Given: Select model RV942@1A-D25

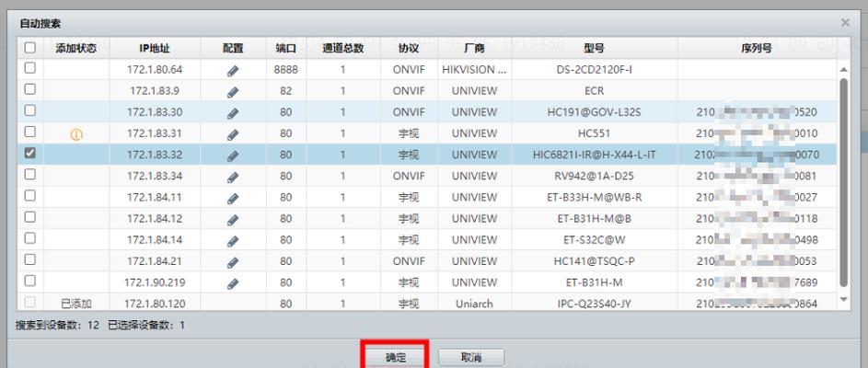Looking at the screenshot, I should pyautogui.click(x=594, y=176).
